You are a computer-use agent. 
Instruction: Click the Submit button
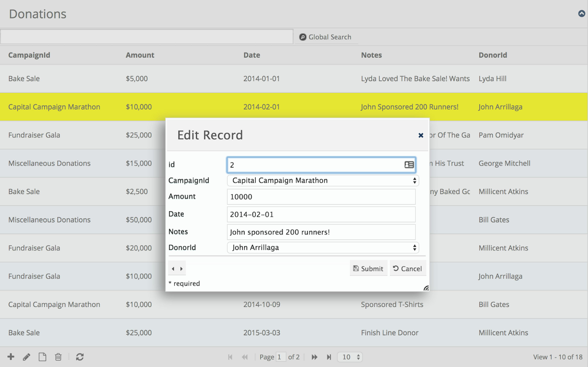[x=368, y=268]
